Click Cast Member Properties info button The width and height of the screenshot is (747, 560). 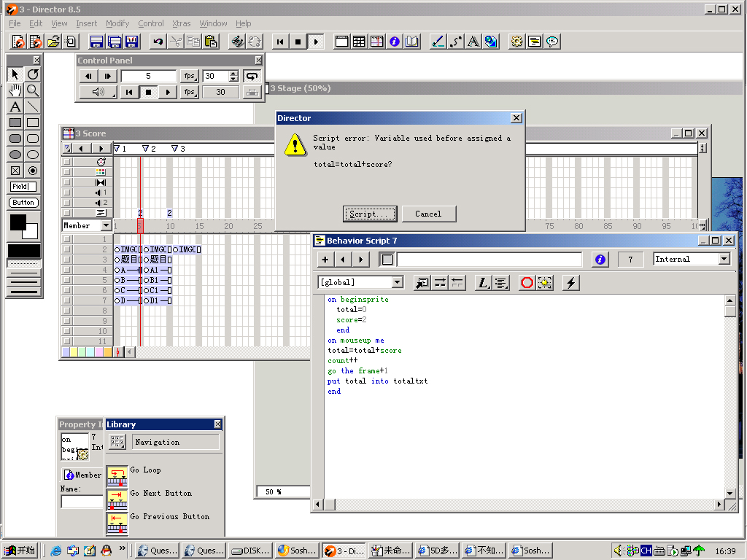click(600, 259)
